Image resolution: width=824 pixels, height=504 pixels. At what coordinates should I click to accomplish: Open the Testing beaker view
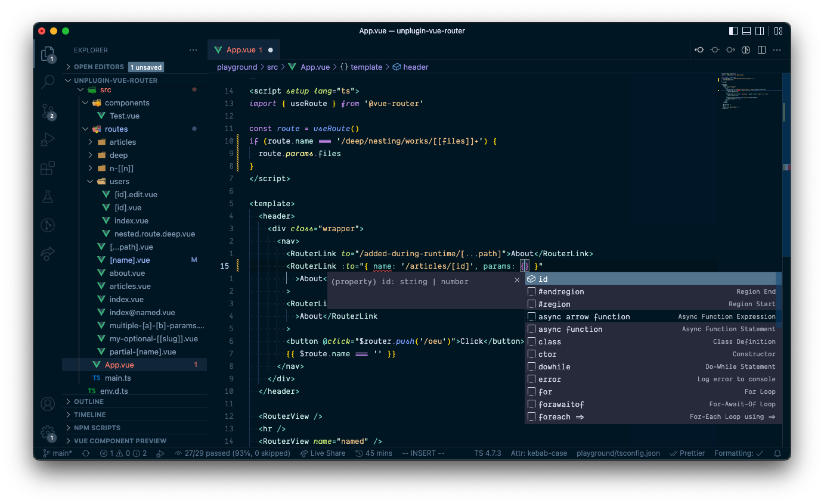click(x=48, y=197)
